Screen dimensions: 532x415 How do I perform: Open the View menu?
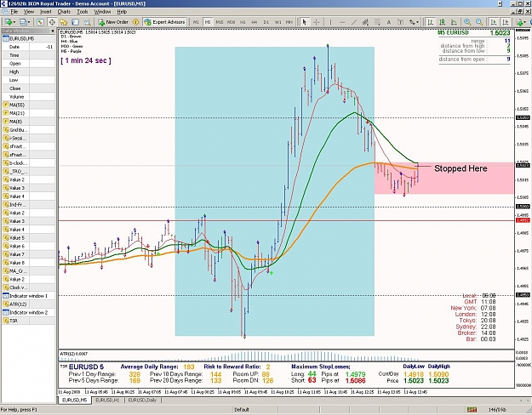(x=29, y=12)
